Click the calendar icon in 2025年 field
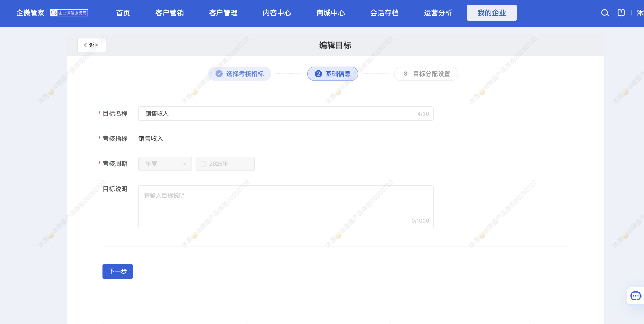 (203, 164)
